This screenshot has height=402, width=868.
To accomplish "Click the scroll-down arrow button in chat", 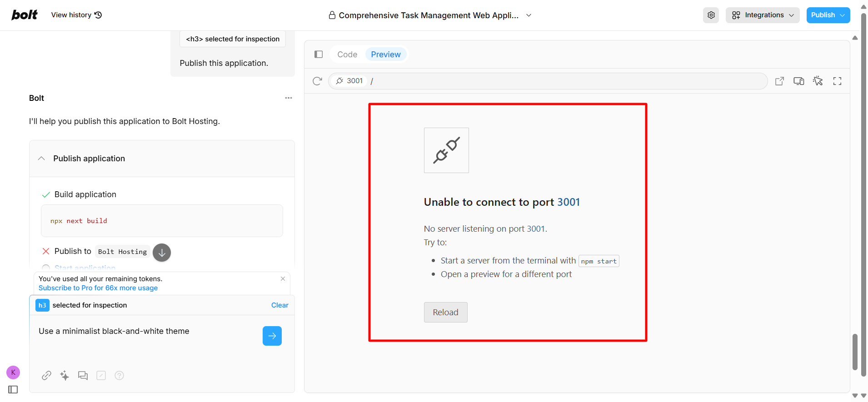I will (x=162, y=253).
